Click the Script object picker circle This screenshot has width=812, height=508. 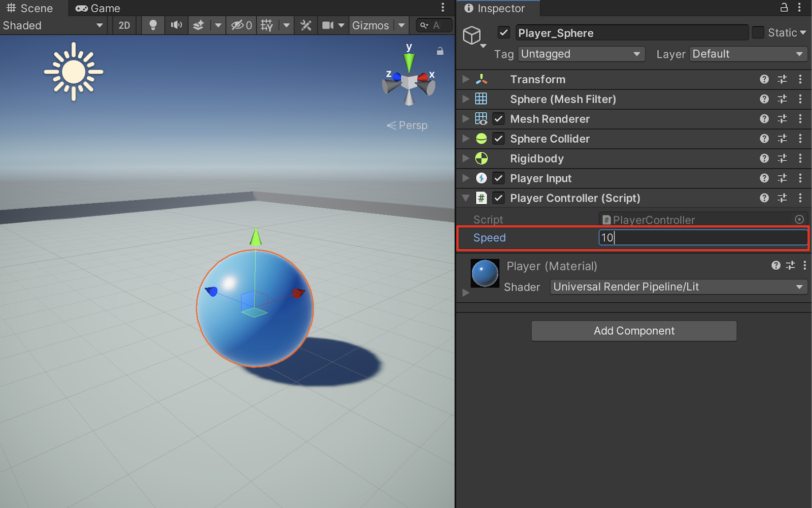tap(799, 219)
